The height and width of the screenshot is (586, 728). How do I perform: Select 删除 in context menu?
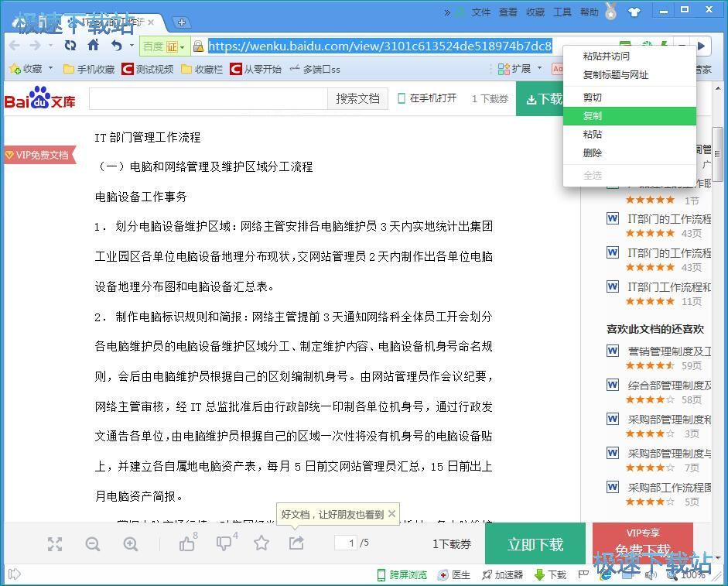(630, 153)
